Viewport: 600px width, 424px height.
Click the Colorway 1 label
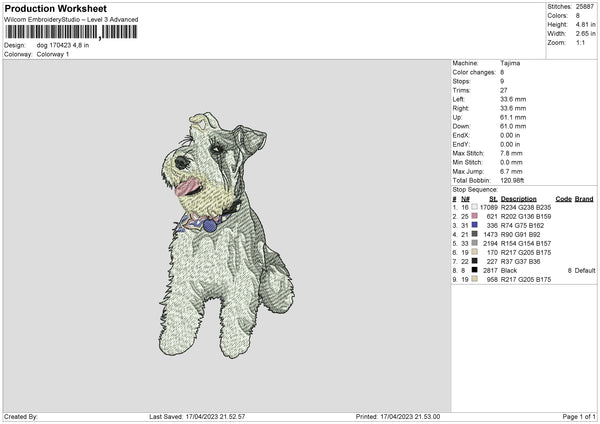[x=50, y=54]
